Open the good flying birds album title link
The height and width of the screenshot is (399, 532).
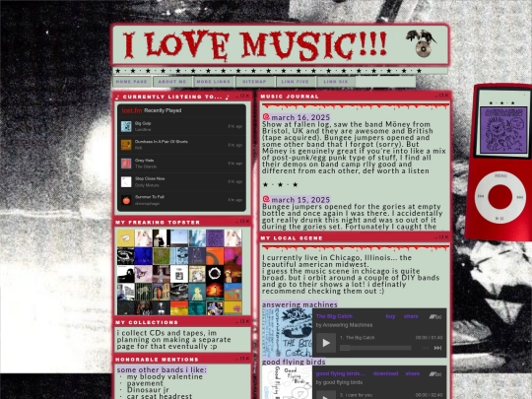(340, 373)
